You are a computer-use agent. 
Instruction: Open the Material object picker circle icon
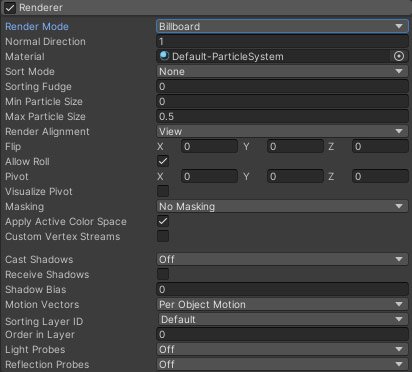point(399,56)
